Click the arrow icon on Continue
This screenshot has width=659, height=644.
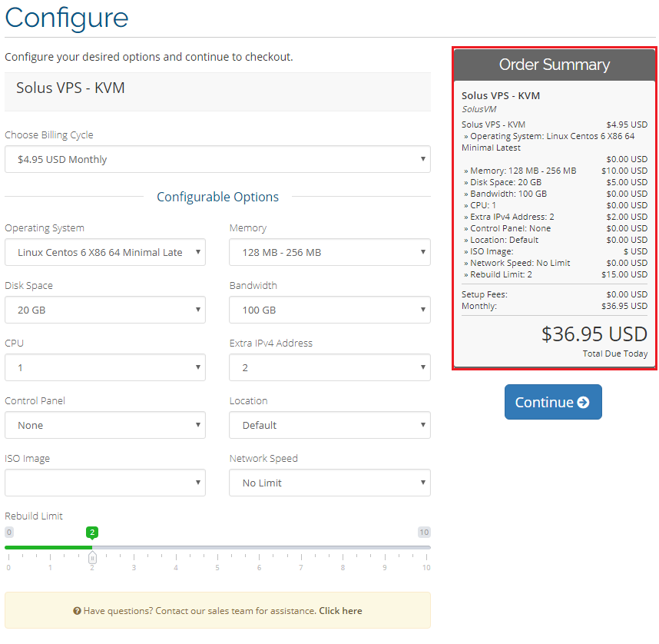pyautogui.click(x=584, y=403)
